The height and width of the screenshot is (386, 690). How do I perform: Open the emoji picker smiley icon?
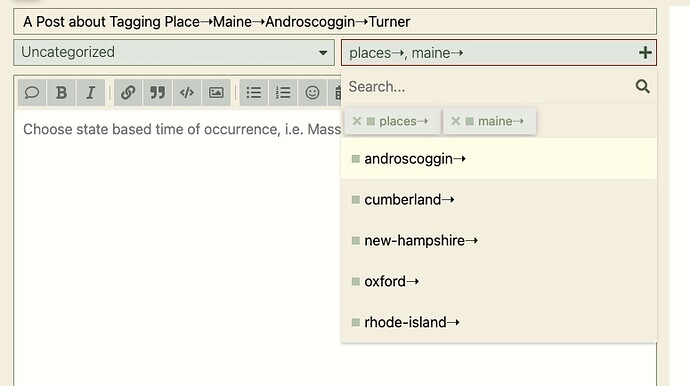[312, 93]
